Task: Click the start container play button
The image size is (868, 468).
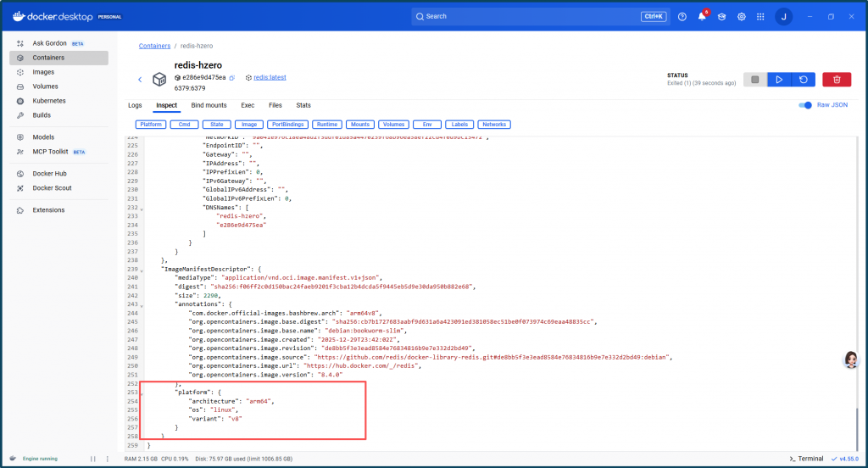Action: [779, 79]
